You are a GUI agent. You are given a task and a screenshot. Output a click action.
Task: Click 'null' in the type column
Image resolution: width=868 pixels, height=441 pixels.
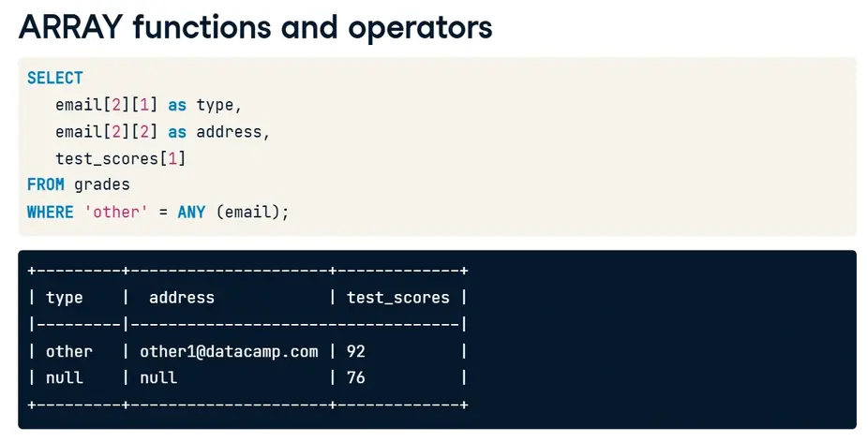[x=65, y=378]
